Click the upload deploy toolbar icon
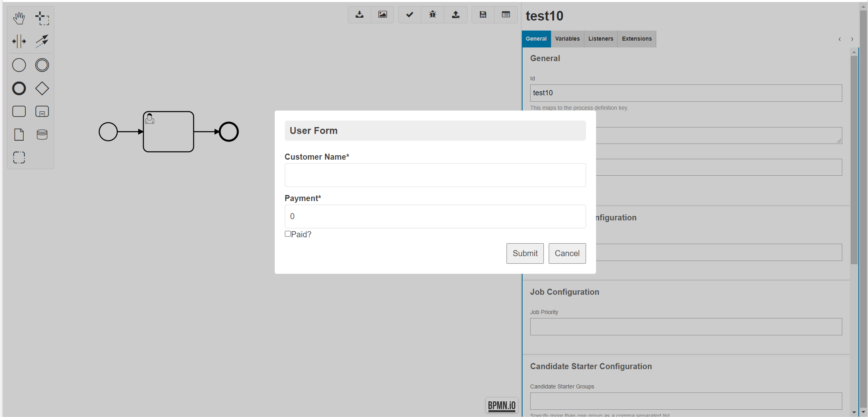868x417 pixels. [x=456, y=15]
